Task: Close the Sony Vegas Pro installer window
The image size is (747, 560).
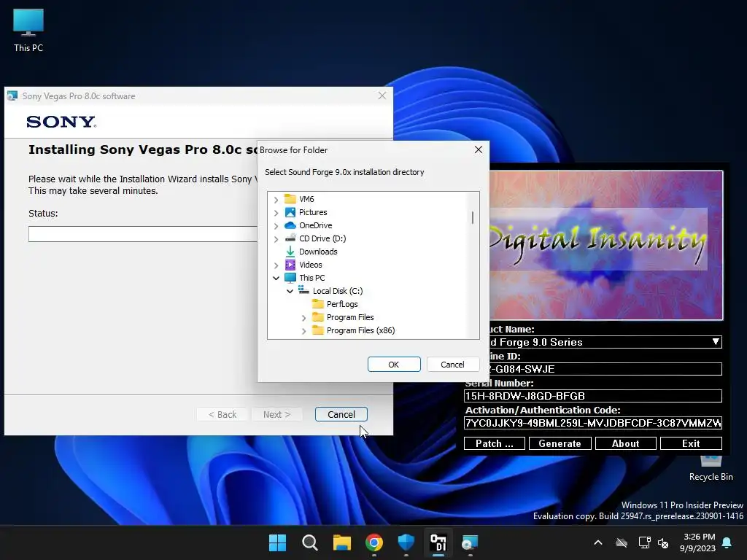Action: [x=382, y=96]
